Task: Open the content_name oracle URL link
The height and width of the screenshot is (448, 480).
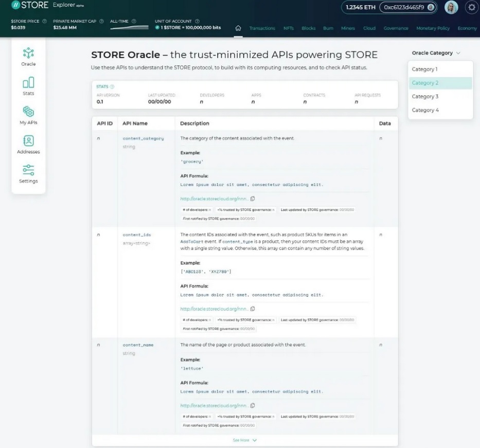Action: (x=215, y=406)
